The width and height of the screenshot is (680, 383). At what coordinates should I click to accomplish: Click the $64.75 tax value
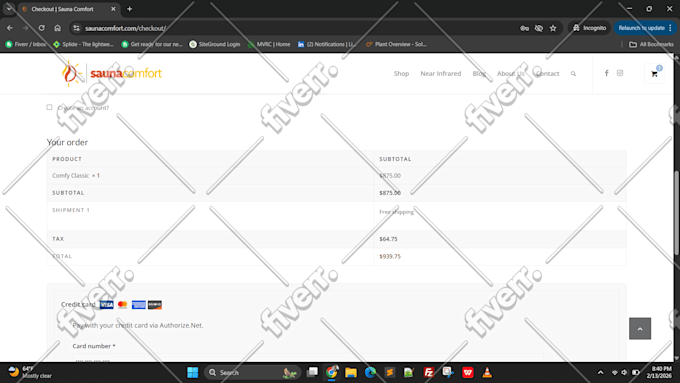coord(388,239)
